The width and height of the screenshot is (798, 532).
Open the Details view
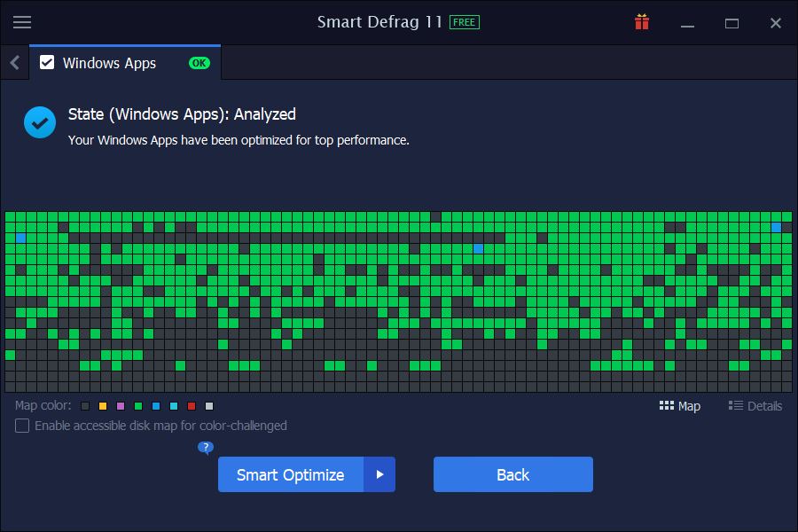(x=755, y=405)
